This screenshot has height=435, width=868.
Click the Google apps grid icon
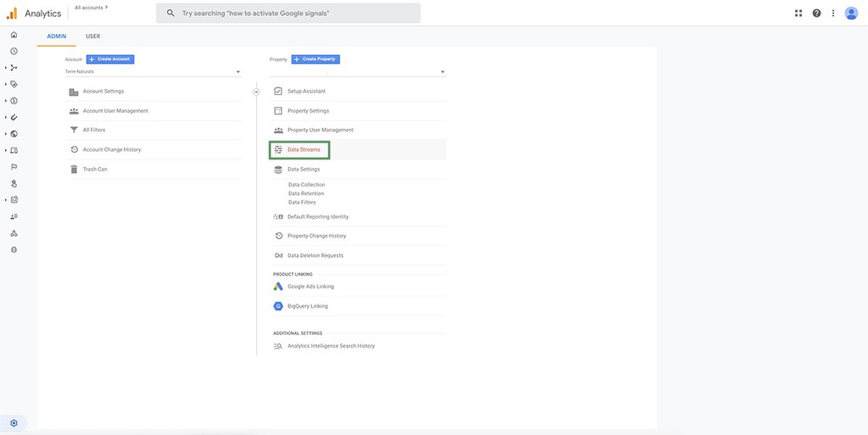(x=798, y=14)
